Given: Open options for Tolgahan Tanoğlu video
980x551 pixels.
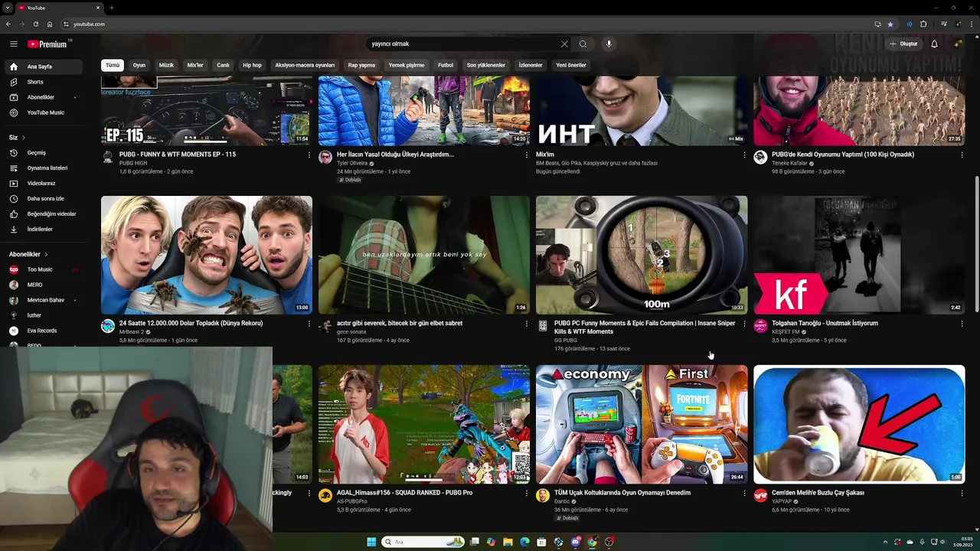Looking at the screenshot, I should click(x=962, y=324).
